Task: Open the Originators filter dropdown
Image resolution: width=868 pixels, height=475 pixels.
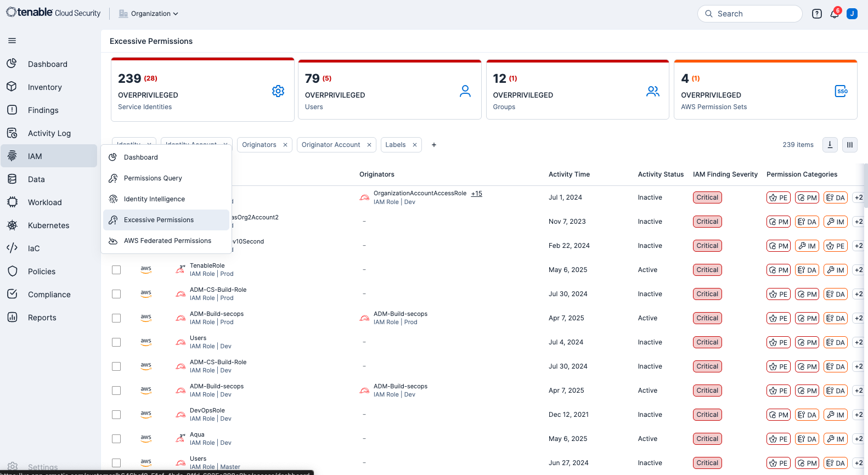Action: click(x=259, y=145)
